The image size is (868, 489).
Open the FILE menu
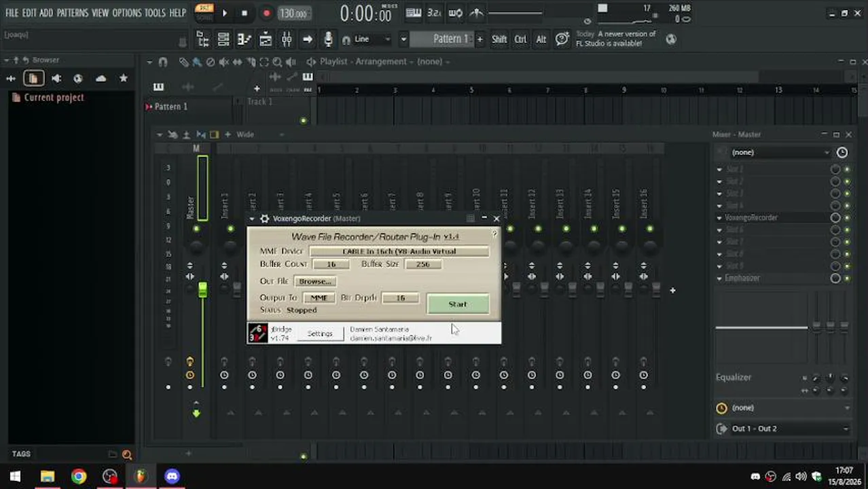12,13
